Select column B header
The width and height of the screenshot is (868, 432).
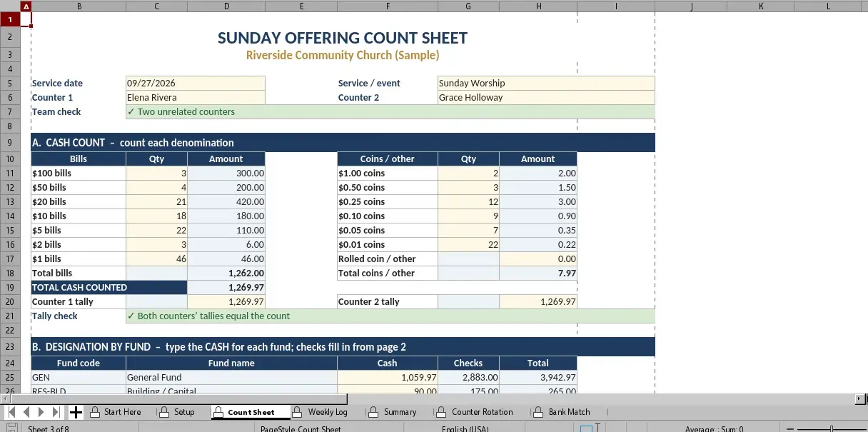79,6
